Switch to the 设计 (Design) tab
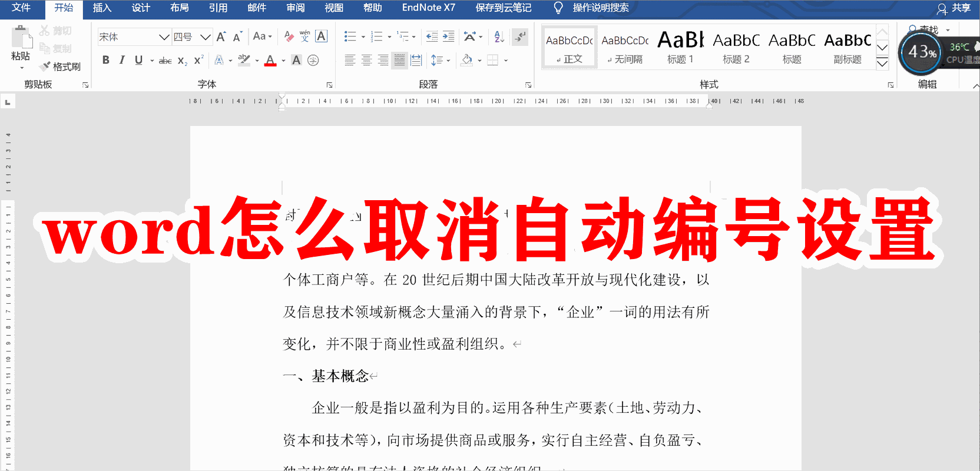The width and height of the screenshot is (980, 471). tap(141, 8)
